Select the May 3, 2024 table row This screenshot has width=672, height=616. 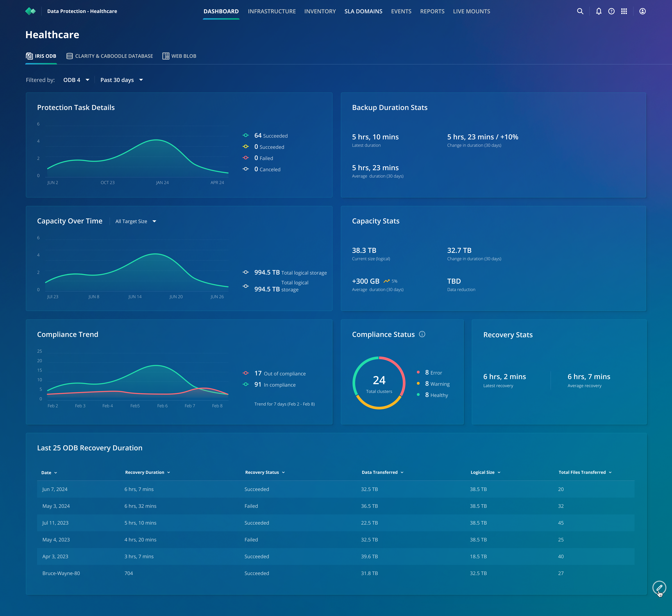click(x=336, y=506)
